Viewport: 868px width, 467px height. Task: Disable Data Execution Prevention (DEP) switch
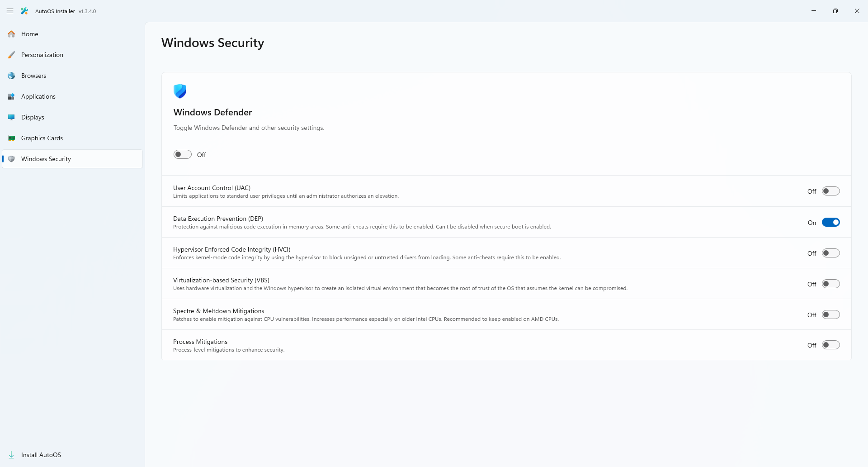coord(831,222)
